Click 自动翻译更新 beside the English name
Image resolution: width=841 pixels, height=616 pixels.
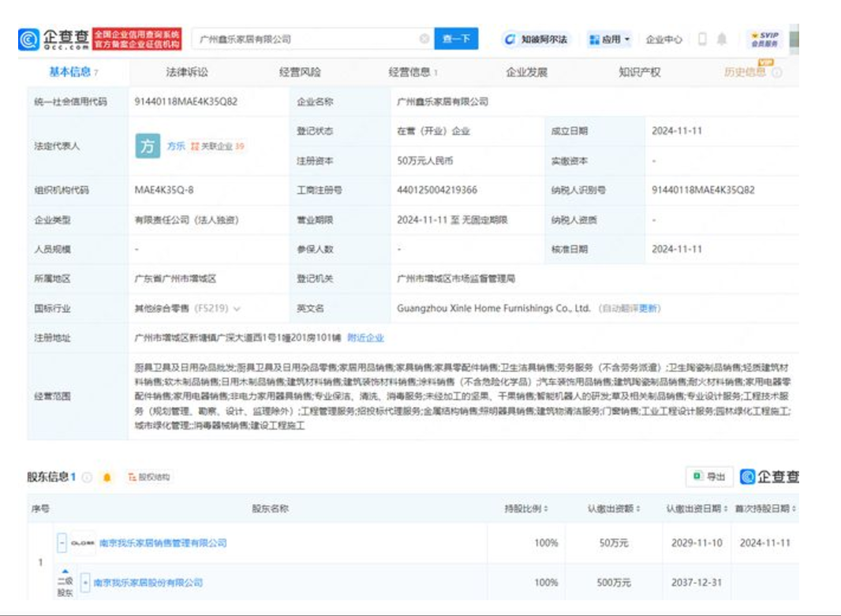(x=631, y=309)
